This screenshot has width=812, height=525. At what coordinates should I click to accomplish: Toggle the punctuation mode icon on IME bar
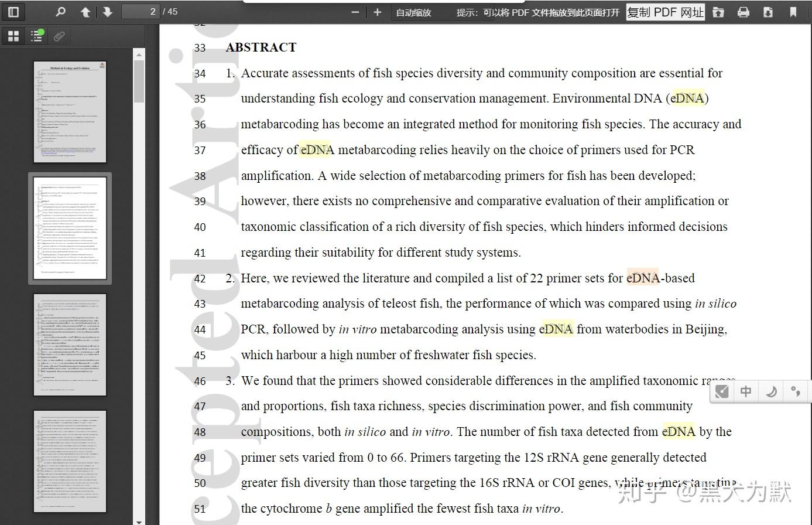(x=795, y=391)
